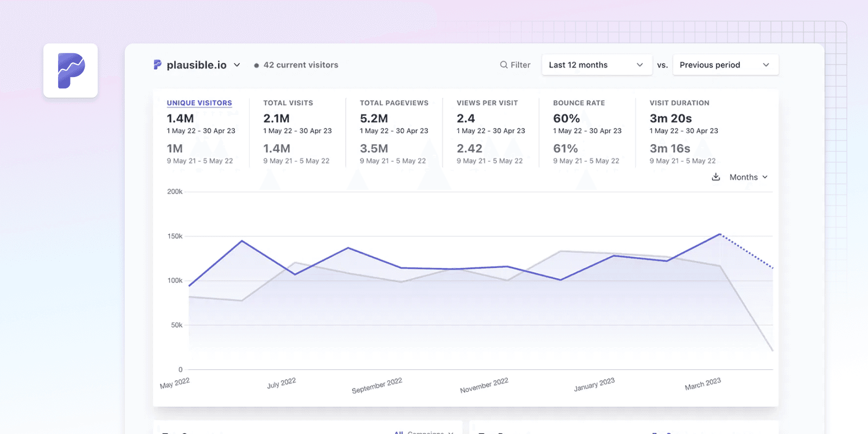Image resolution: width=868 pixels, height=434 pixels.
Task: Show the Total Pageviews graph
Action: [394, 103]
